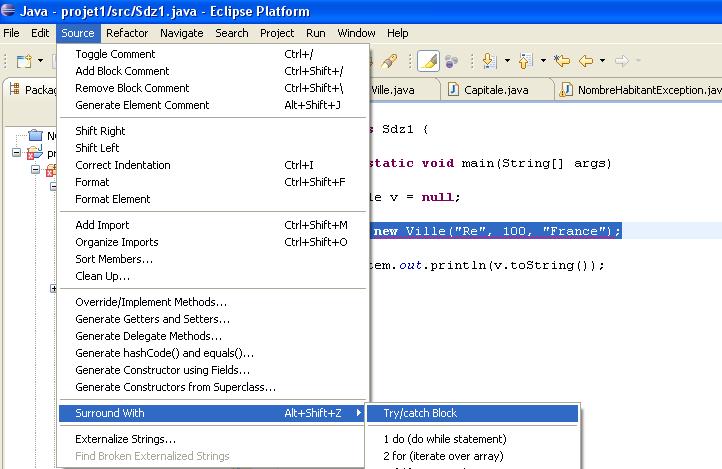
Task: Click the grayed purple spheres toolbar icon
Action: click(451, 61)
